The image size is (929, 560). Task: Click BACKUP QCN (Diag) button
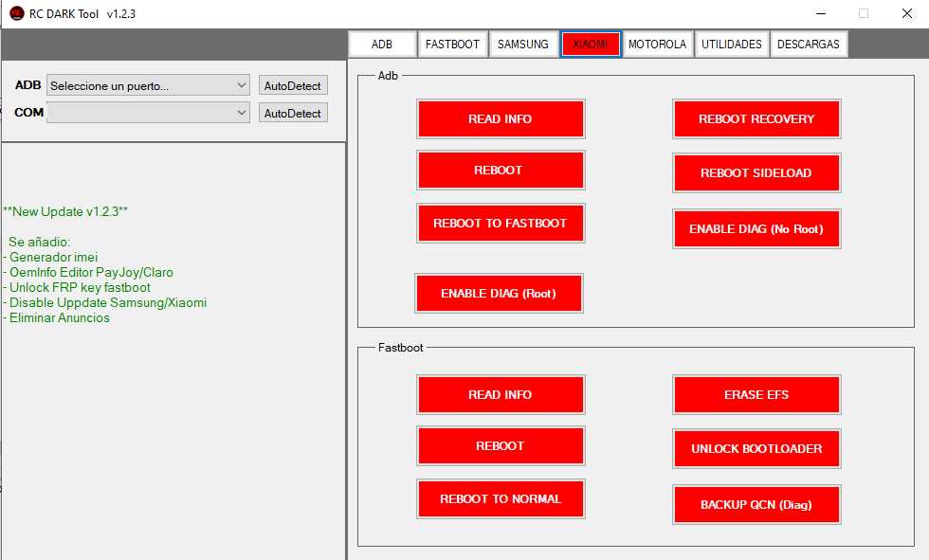click(x=756, y=505)
